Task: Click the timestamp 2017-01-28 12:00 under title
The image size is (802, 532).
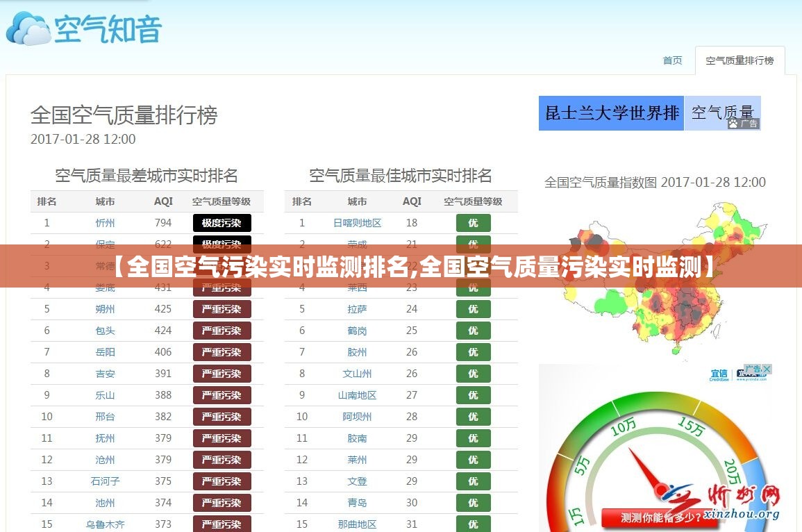Action: [83, 139]
